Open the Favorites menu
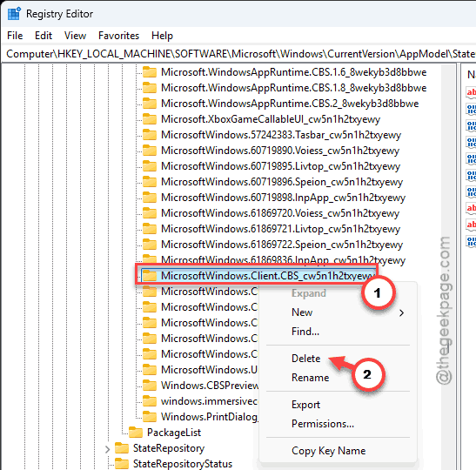This screenshot has width=476, height=470. 118,36
